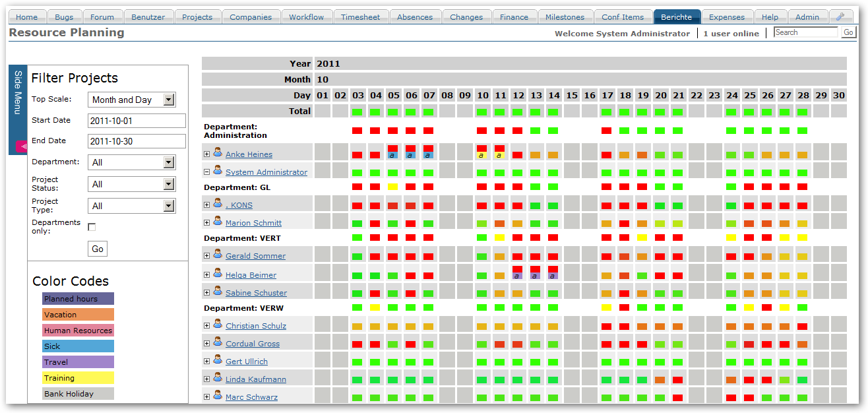Click the user icon beside Anke Heines
Viewport: 868px width, 413px height.
(x=218, y=153)
